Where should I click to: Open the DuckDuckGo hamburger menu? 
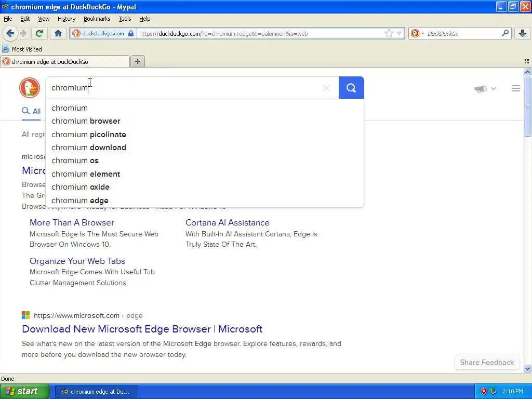point(516,88)
